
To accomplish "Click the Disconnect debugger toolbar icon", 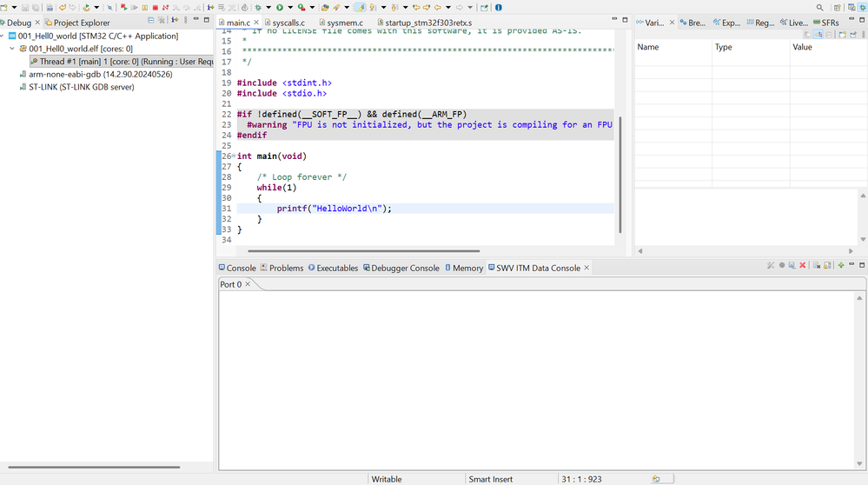I will coord(166,8).
